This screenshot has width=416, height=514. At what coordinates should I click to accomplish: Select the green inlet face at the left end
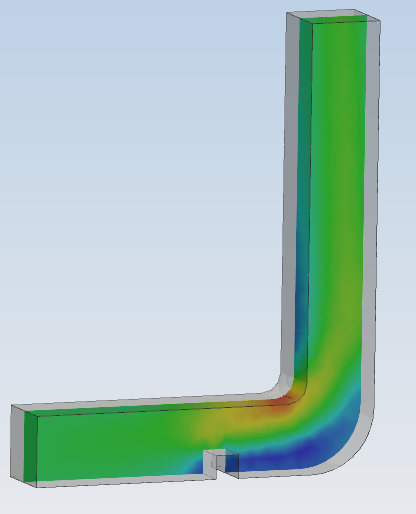point(30,447)
